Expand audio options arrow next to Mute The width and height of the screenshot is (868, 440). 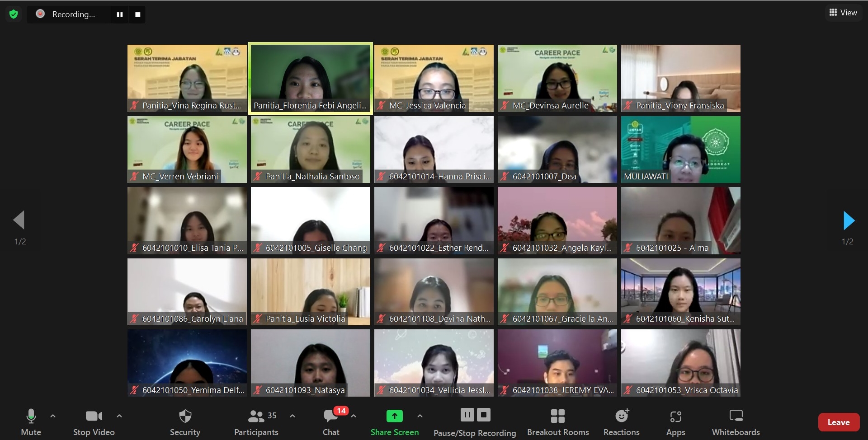[53, 416]
